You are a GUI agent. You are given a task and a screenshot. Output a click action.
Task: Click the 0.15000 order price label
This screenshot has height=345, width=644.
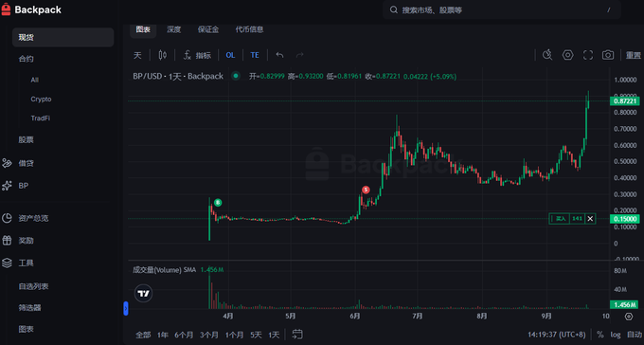click(x=625, y=219)
